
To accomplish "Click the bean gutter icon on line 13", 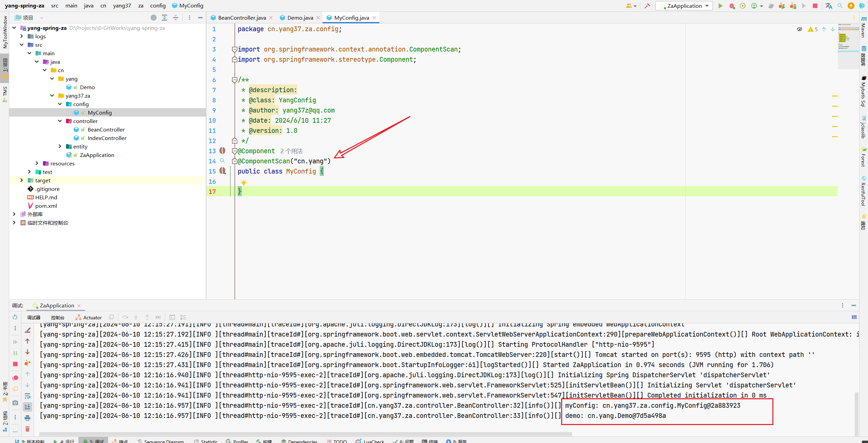I will click(x=222, y=150).
